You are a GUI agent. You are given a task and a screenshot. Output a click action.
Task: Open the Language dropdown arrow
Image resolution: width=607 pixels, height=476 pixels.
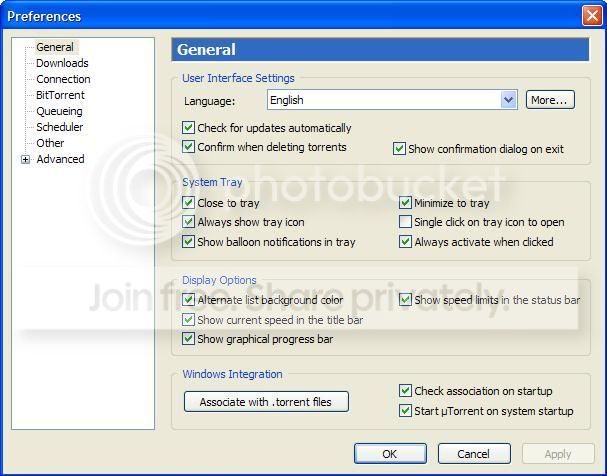[508, 100]
